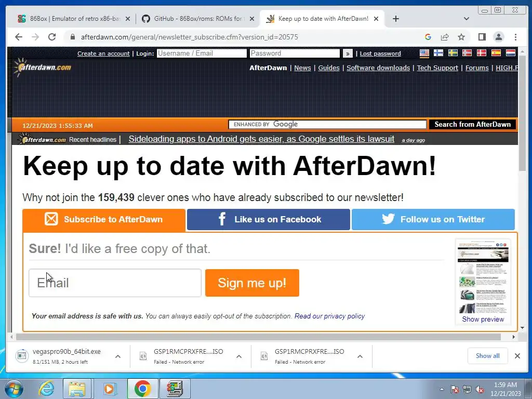The width and height of the screenshot is (532, 399).
Task: Click Search from AfterDawn button
Action: 472,124
